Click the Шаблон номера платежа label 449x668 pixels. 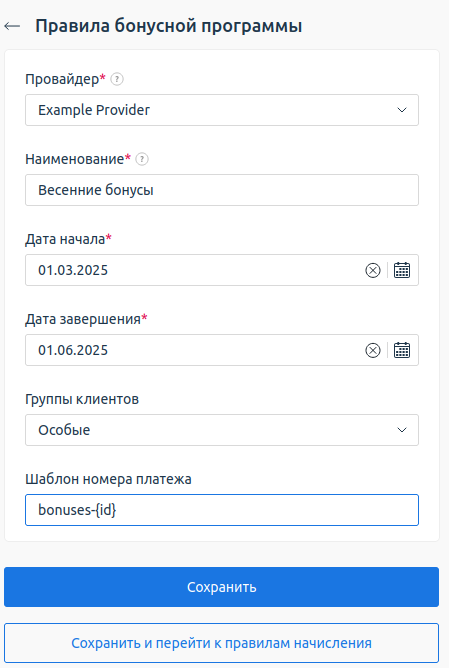click(108, 479)
